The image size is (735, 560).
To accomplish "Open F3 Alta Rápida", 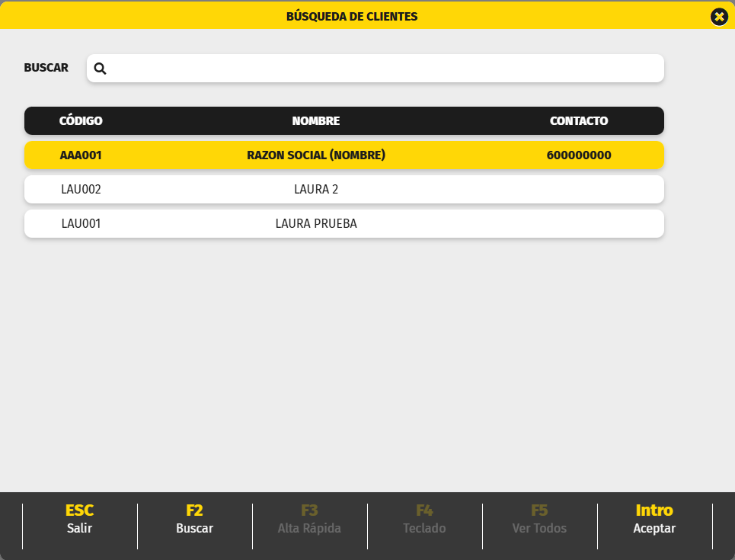I will click(309, 519).
